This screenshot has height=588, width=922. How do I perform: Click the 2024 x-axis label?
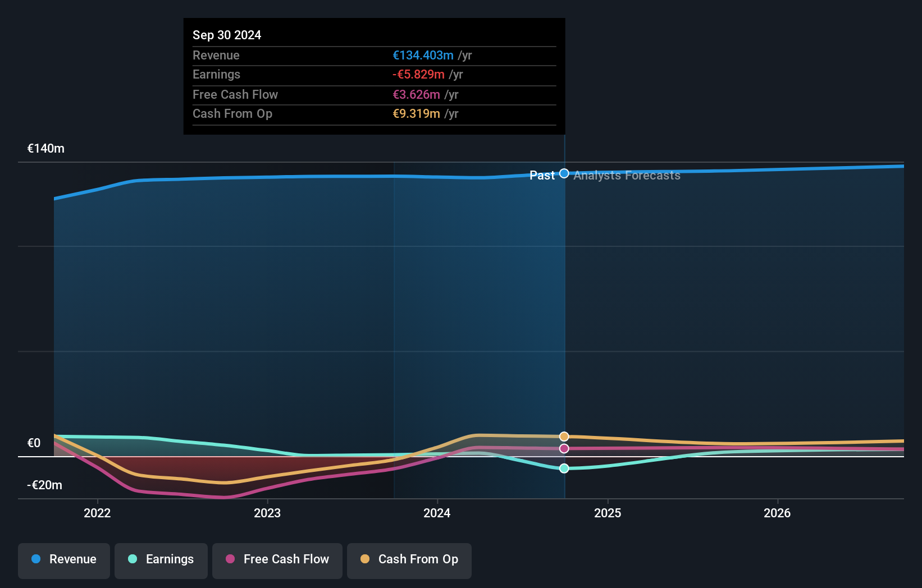point(437,513)
